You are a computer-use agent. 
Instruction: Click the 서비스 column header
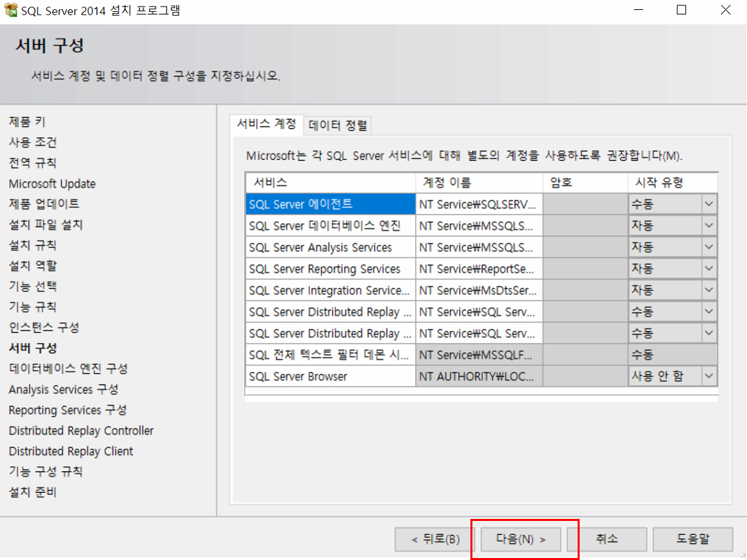tap(331, 183)
